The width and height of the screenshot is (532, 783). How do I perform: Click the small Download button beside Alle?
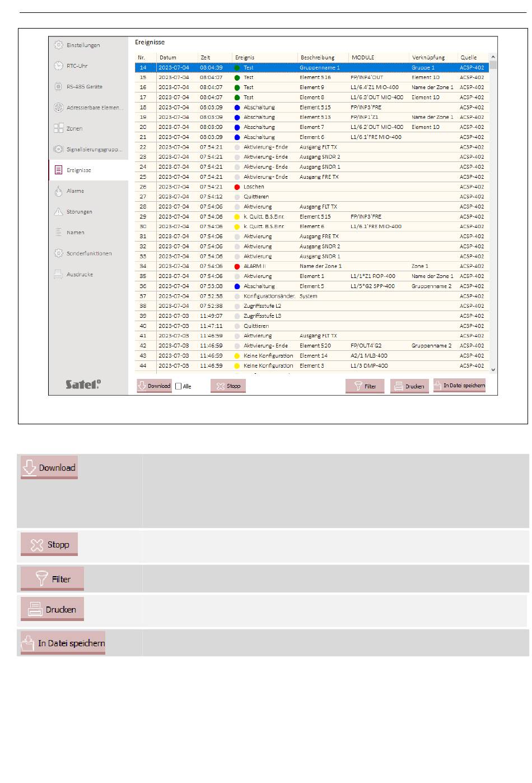(x=154, y=386)
